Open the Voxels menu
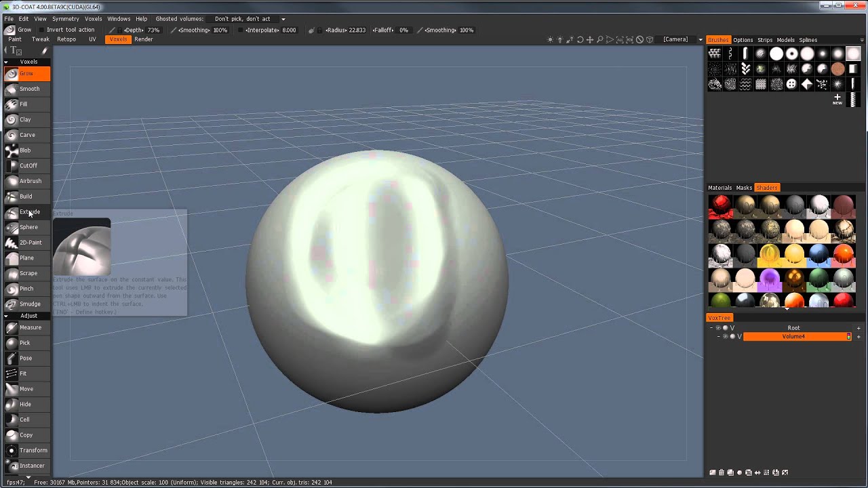 point(94,19)
